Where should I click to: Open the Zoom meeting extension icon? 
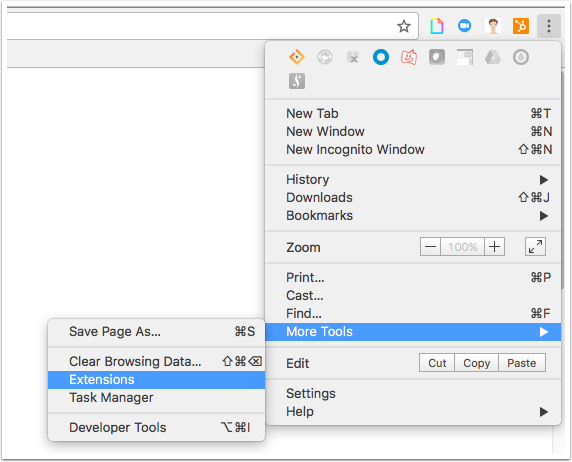[464, 26]
